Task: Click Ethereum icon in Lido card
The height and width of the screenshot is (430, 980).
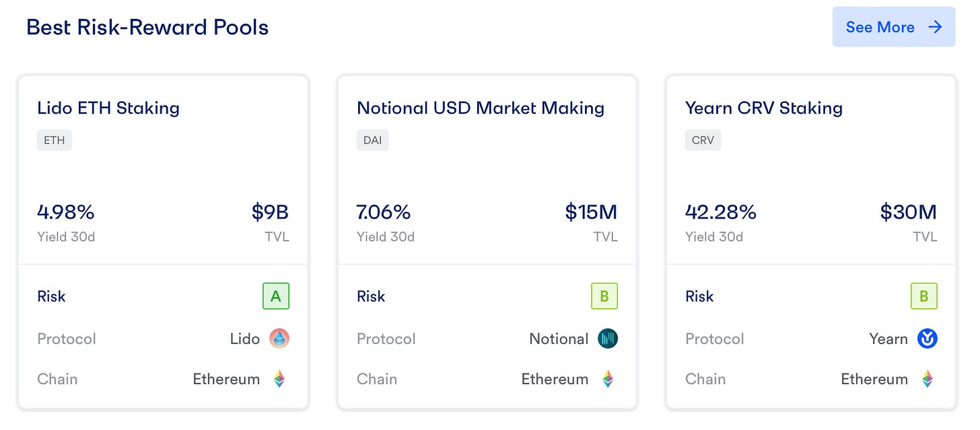Action: [279, 379]
